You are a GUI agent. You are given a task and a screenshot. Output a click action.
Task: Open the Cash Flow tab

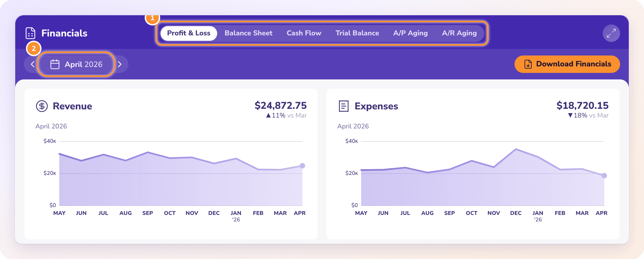pyautogui.click(x=304, y=33)
